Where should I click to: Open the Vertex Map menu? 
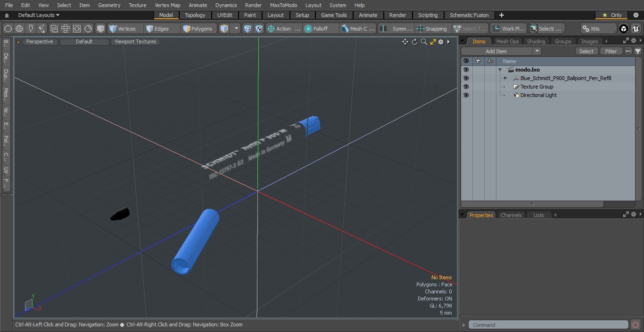click(167, 5)
